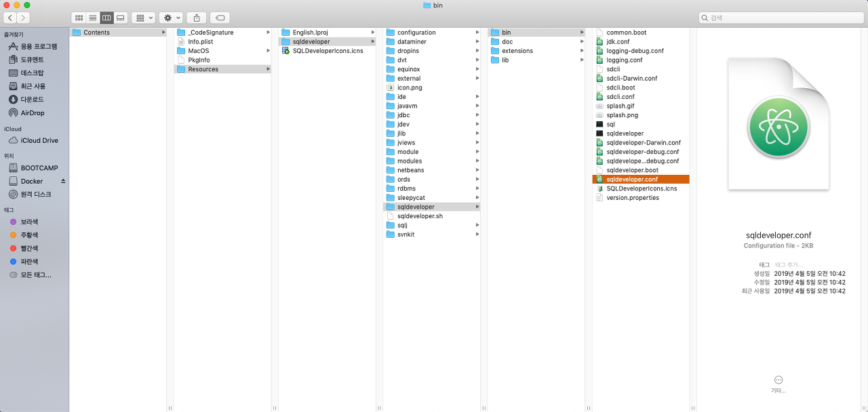Go back with the toolbar back arrow
This screenshot has height=412, width=868.
[11, 18]
